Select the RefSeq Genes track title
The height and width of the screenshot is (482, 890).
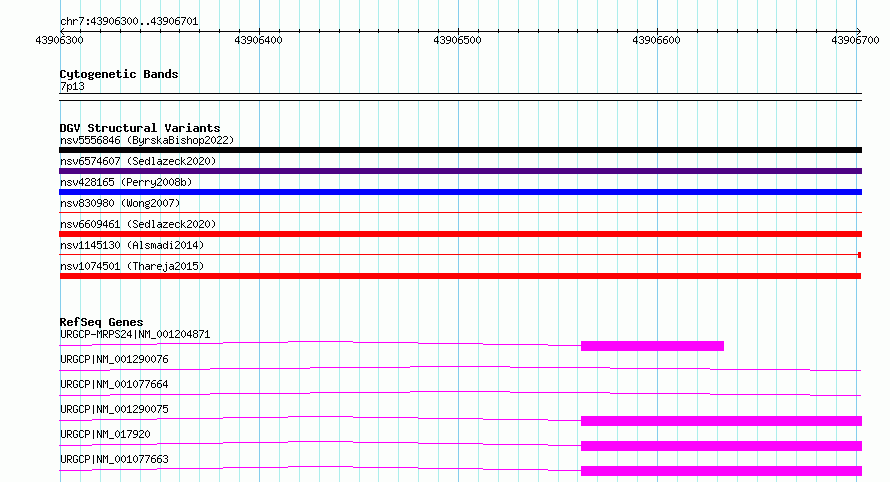(x=101, y=322)
